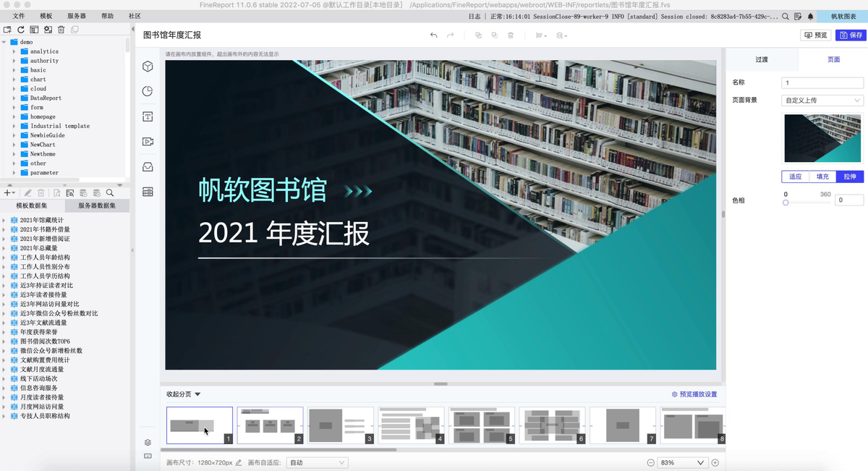Open the layers panel icon at bottom left
The height and width of the screenshot is (471, 868).
pyautogui.click(x=148, y=442)
